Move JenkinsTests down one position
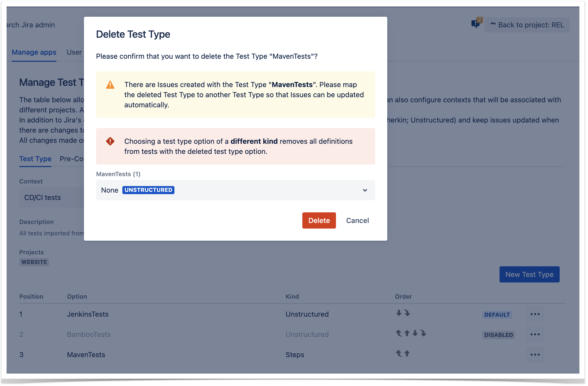 coord(398,313)
